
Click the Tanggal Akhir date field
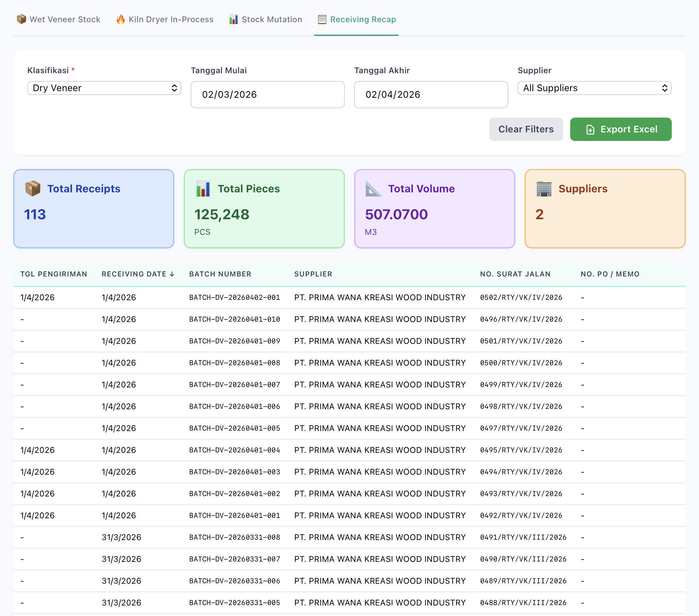(431, 95)
